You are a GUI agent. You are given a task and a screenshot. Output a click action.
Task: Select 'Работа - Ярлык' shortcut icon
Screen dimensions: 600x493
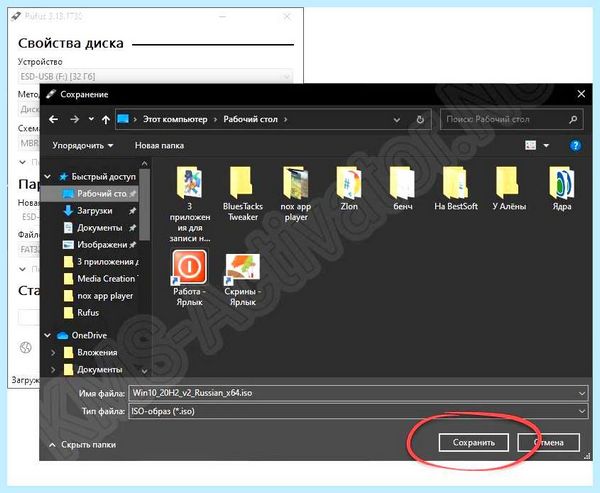(189, 267)
